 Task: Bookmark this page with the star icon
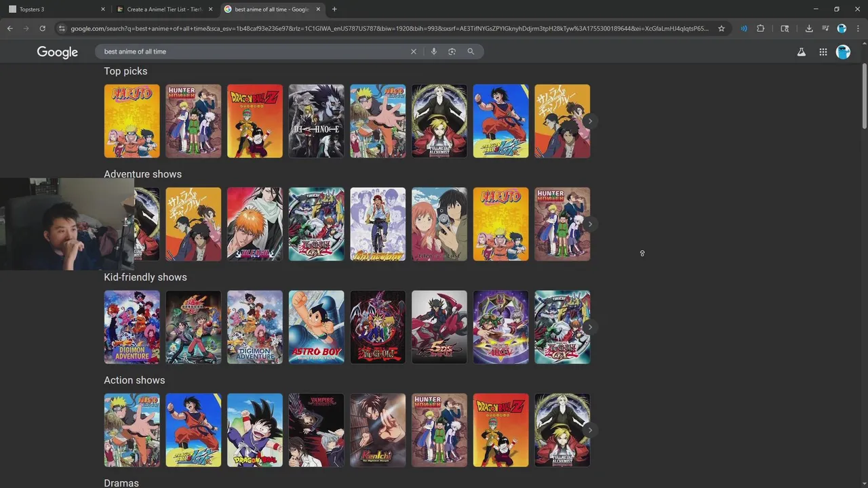coord(721,28)
